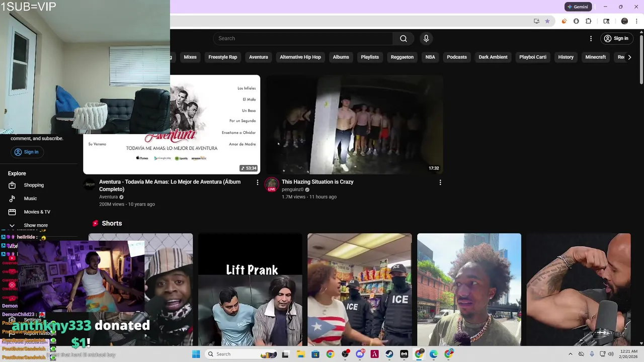
Task: Open the penguinz0 channel name
Action: pyautogui.click(x=292, y=190)
